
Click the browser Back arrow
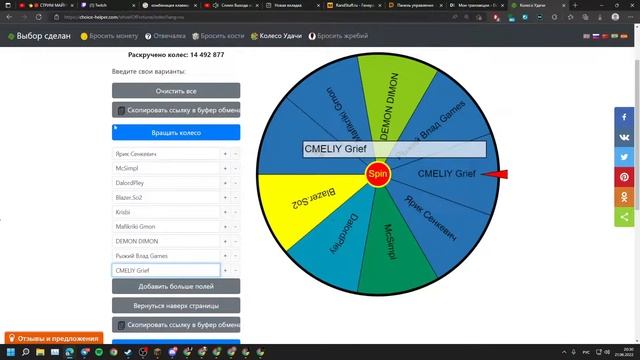pyautogui.click(x=9, y=17)
